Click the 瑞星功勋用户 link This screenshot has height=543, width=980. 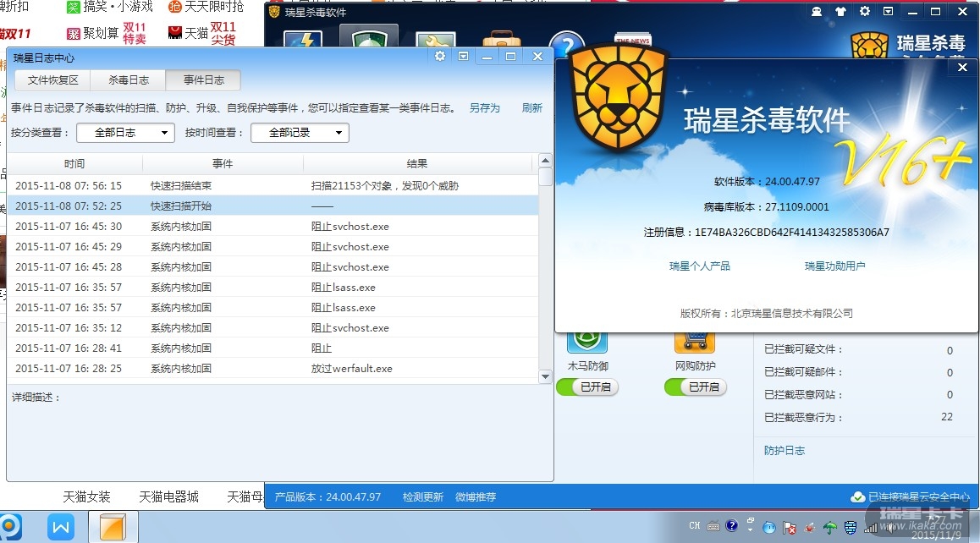tap(835, 266)
